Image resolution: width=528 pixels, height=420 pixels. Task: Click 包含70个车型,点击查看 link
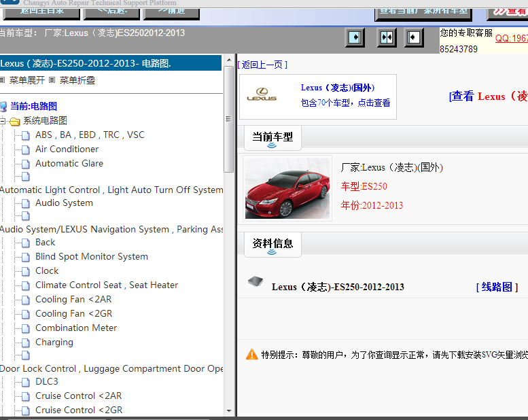[x=345, y=103]
